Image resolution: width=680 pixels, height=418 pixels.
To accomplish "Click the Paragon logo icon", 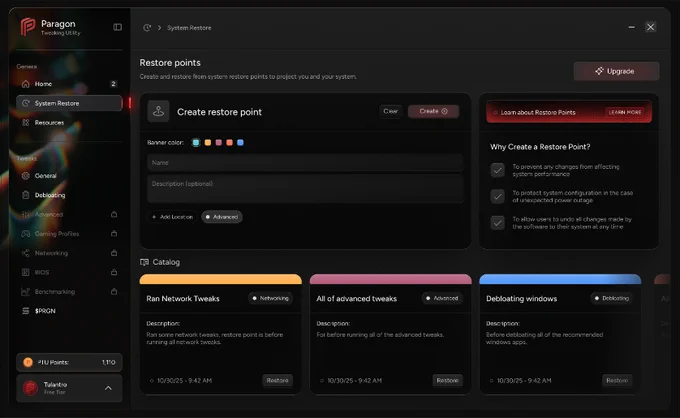I will click(x=27, y=27).
